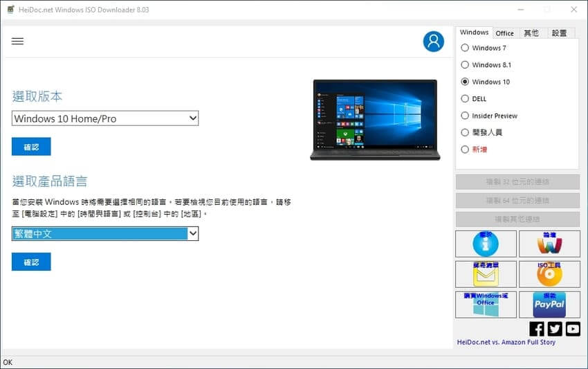
Task: Click the app icon in title bar
Action: pyautogui.click(x=10, y=10)
